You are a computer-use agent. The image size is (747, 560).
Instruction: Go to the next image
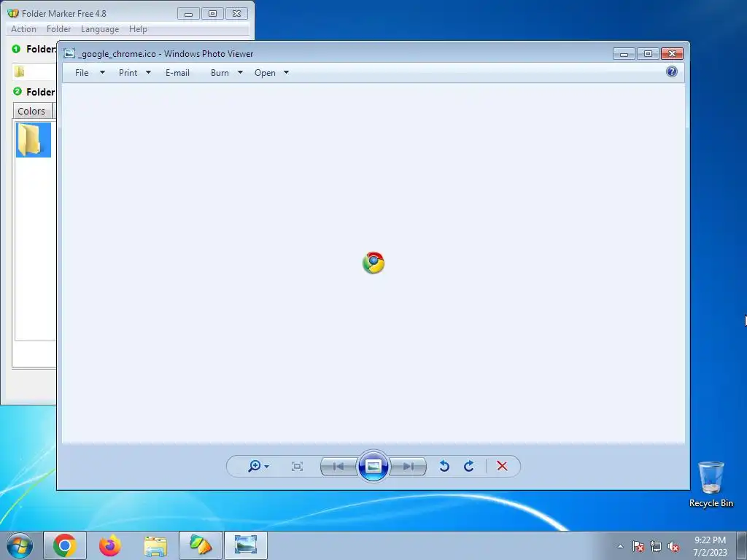[408, 466]
